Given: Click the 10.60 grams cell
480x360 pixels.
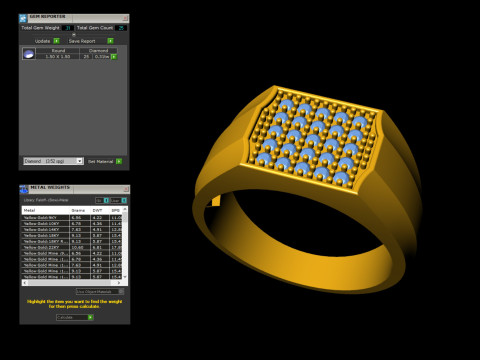Looking at the screenshot, I should [x=80, y=248].
